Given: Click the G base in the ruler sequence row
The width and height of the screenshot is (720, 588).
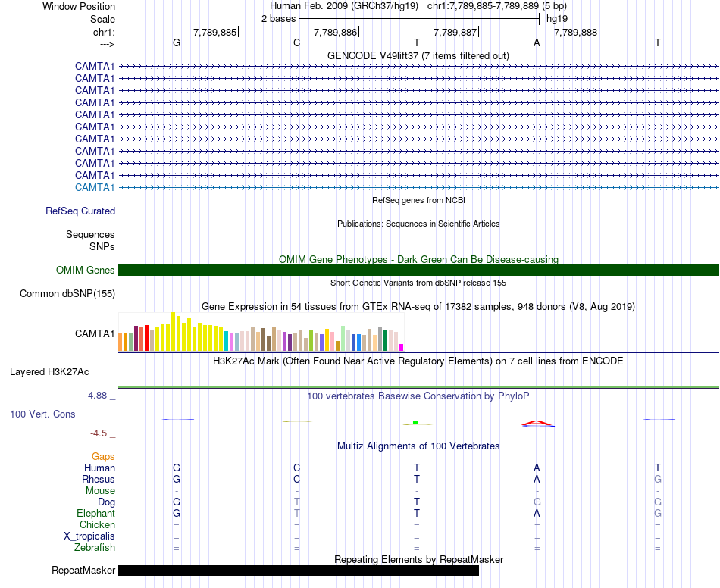Looking at the screenshot, I should click(x=177, y=42).
